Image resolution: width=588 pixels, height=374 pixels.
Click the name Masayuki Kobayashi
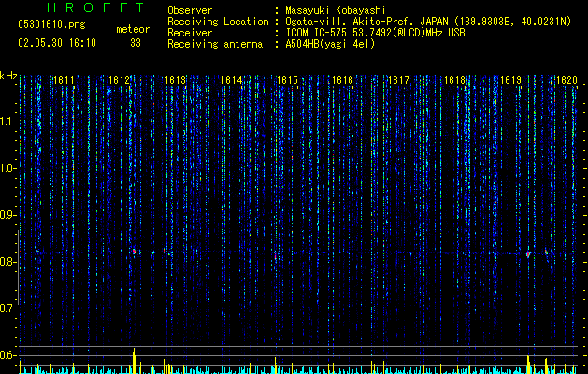[x=336, y=10]
